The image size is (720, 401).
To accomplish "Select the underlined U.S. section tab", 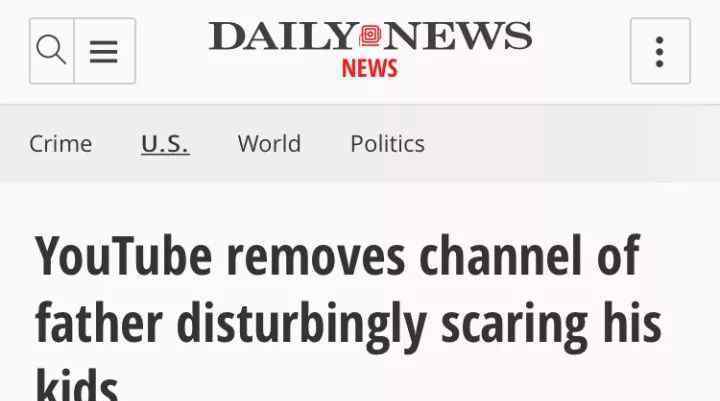I will click(165, 144).
